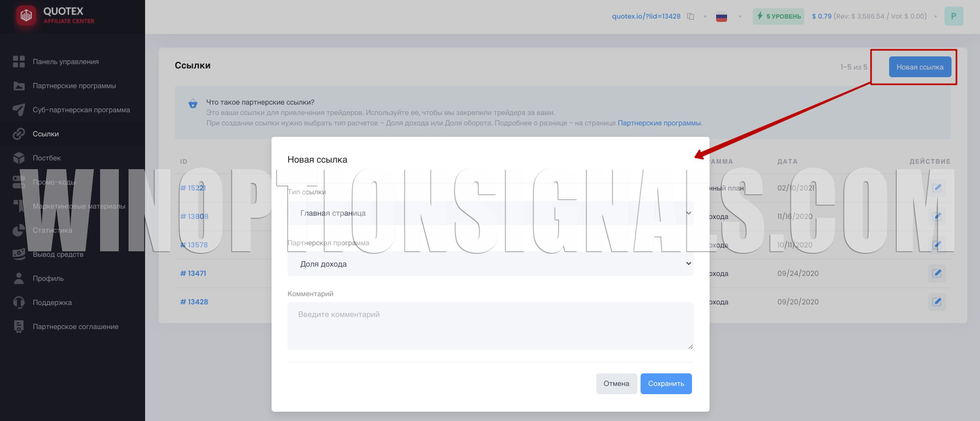Click the Profile person icon in sidebar
Viewport: 980px width, 421px height.
(x=19, y=279)
